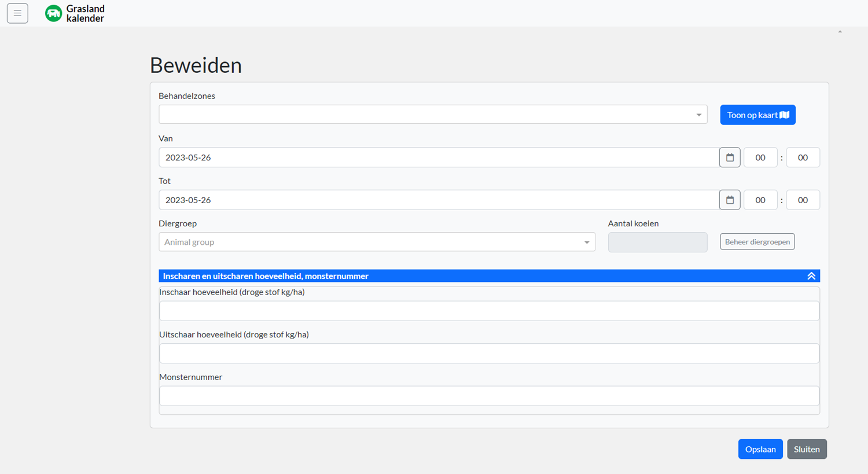The height and width of the screenshot is (474, 868).
Task: Close the form with Sluiten
Action: [x=806, y=449]
